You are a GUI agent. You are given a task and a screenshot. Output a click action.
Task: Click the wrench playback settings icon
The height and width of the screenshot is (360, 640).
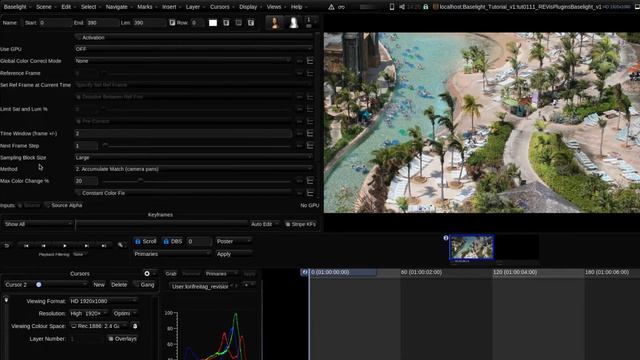click(121, 245)
